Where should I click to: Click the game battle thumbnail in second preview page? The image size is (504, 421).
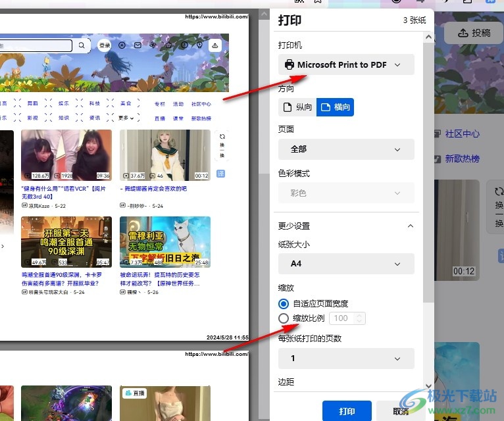click(x=66, y=403)
